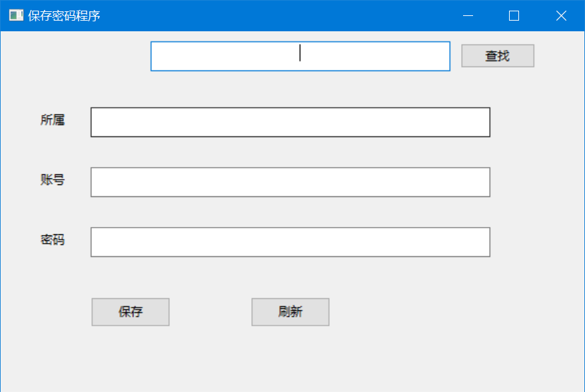The width and height of the screenshot is (585, 392).
Task: Close the 保存密码程序 window
Action: (561, 16)
